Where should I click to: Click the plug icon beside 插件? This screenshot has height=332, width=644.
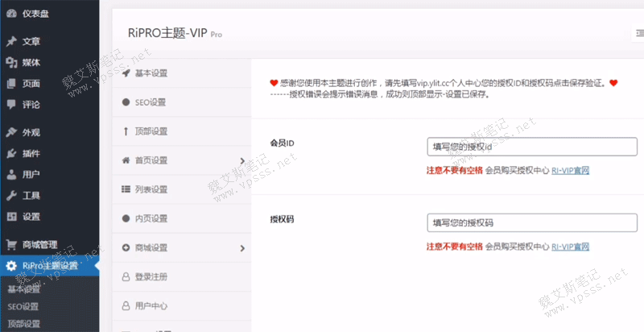pyautogui.click(x=11, y=153)
